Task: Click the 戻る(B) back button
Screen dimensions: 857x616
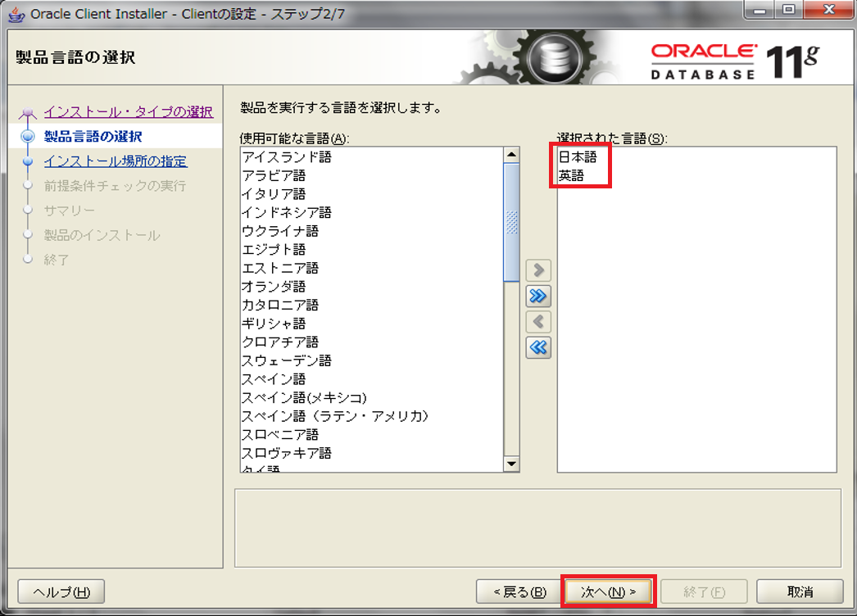Action: (519, 592)
